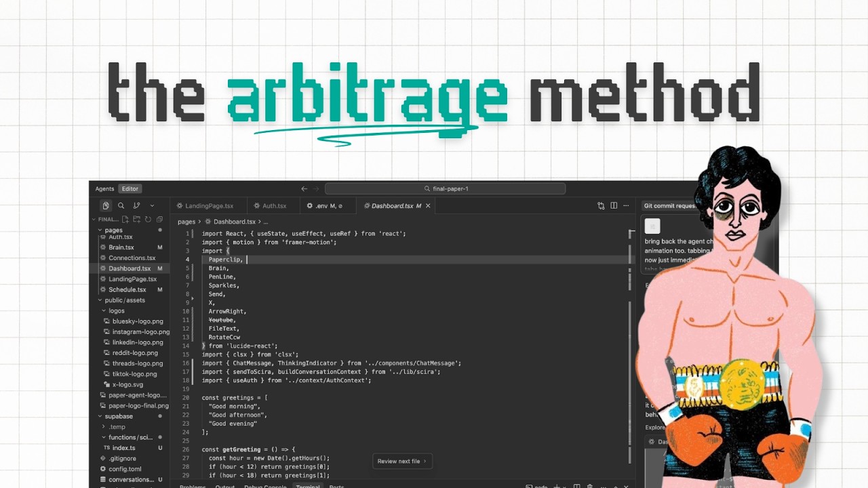The height and width of the screenshot is (488, 868).
Task: Place cursor on line 11 Youtube import
Action: click(x=221, y=320)
